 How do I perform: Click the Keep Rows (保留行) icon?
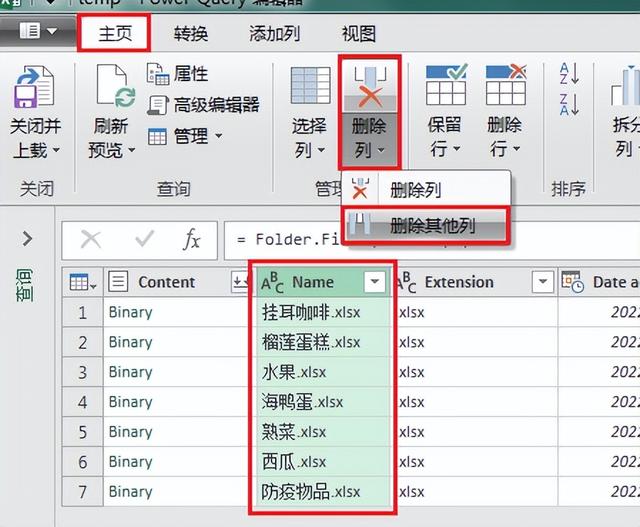[445, 88]
